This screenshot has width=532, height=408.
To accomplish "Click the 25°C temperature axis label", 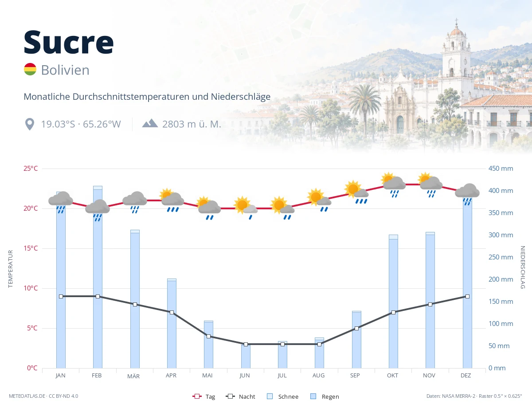I will (31, 169).
